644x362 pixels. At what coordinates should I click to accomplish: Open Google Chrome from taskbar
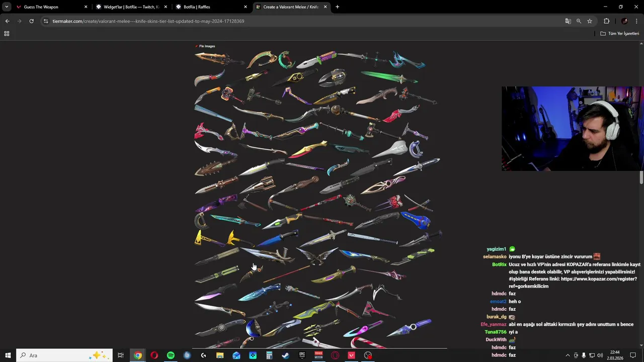(x=137, y=355)
